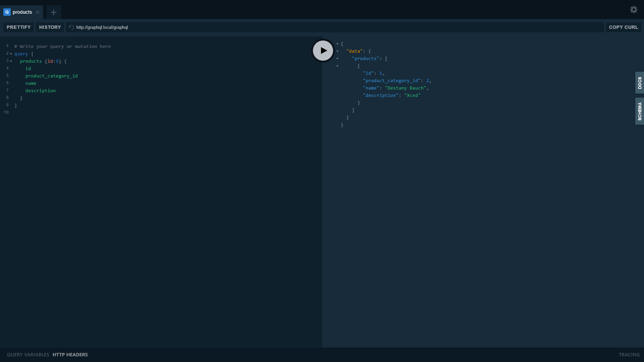Open the SCHEMA sidebar panel
Screen dimensions: 644x362
click(640, 111)
